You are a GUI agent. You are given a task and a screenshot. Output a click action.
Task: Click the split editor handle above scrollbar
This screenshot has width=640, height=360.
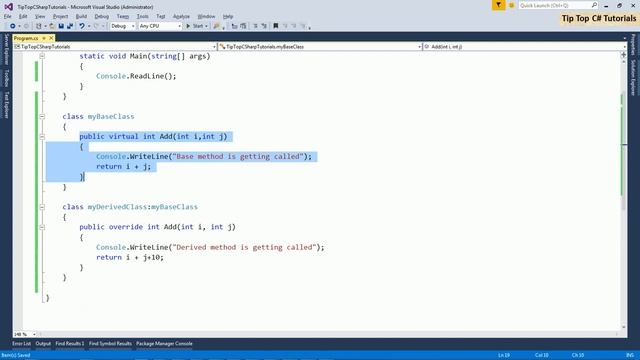(623, 55)
